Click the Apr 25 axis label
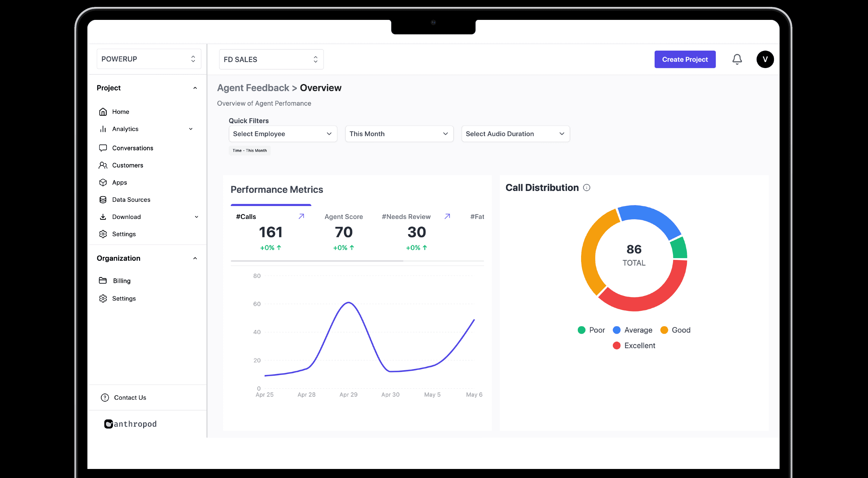Viewport: 868px width, 478px height. [265, 395]
